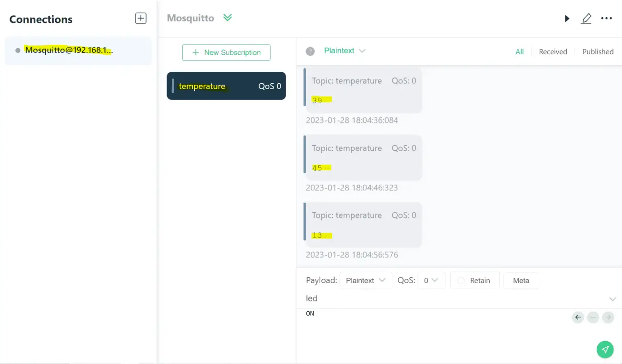The height and width of the screenshot is (364, 622).
Task: Go to previous payload history arrow
Action: coord(578,317)
